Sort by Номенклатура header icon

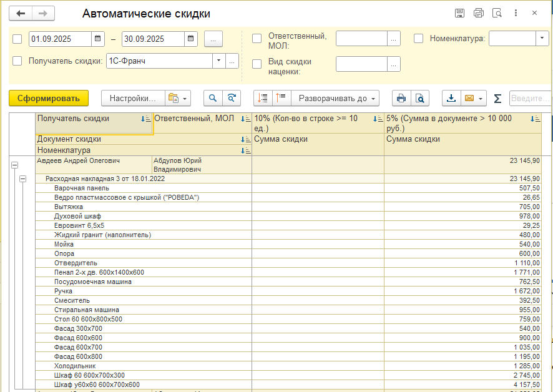coord(245,151)
